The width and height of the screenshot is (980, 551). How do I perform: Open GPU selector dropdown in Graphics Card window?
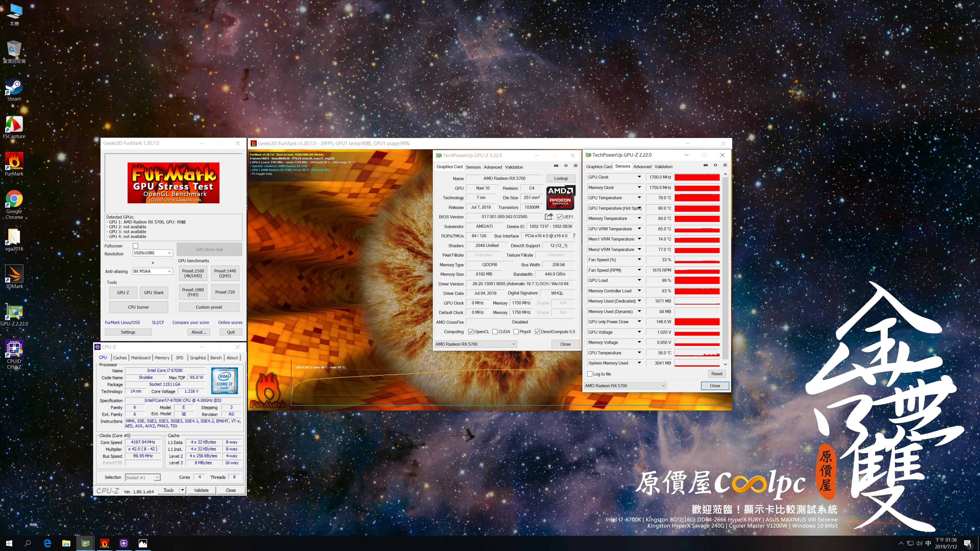[475, 344]
